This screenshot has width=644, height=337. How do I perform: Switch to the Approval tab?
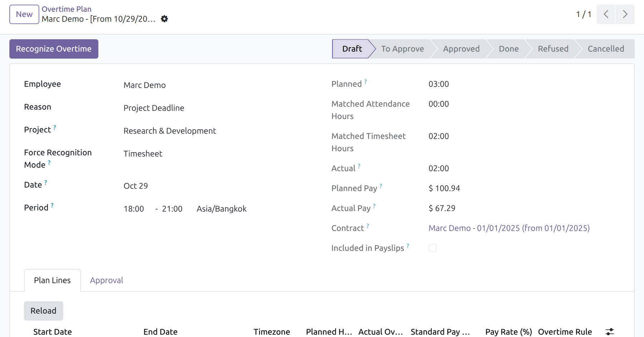[106, 280]
